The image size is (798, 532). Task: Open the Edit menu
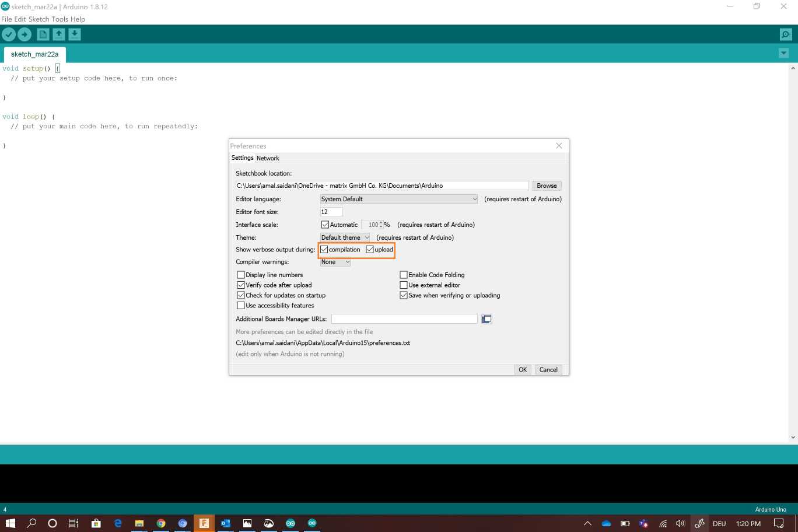[20, 19]
